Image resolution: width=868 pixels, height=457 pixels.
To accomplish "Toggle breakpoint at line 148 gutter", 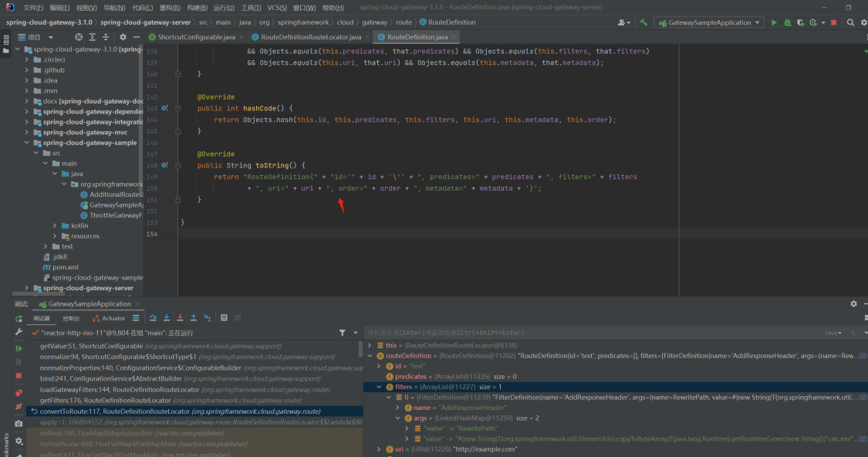I will pyautogui.click(x=164, y=166).
